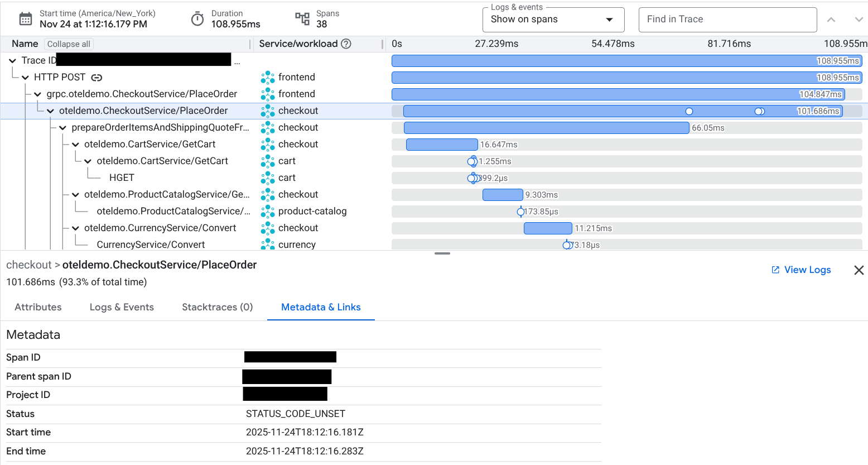Switch to the Attributes tab
Viewport: 868px width, 465px height.
tap(38, 307)
